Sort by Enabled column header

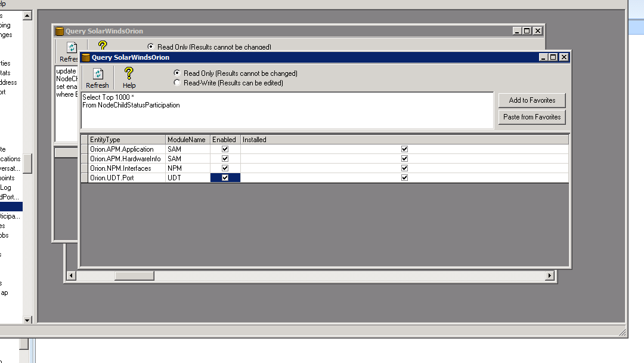point(225,140)
